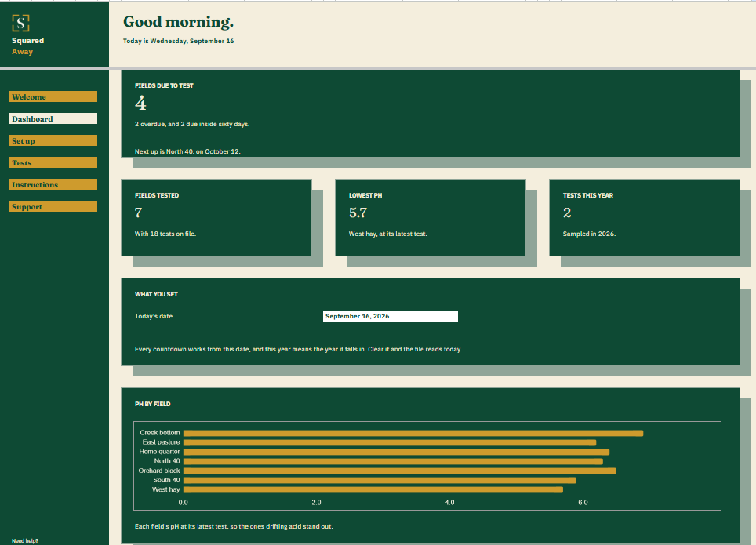756x545 pixels.
Task: Click the Squared Away S logo icon
Action: tap(20, 23)
